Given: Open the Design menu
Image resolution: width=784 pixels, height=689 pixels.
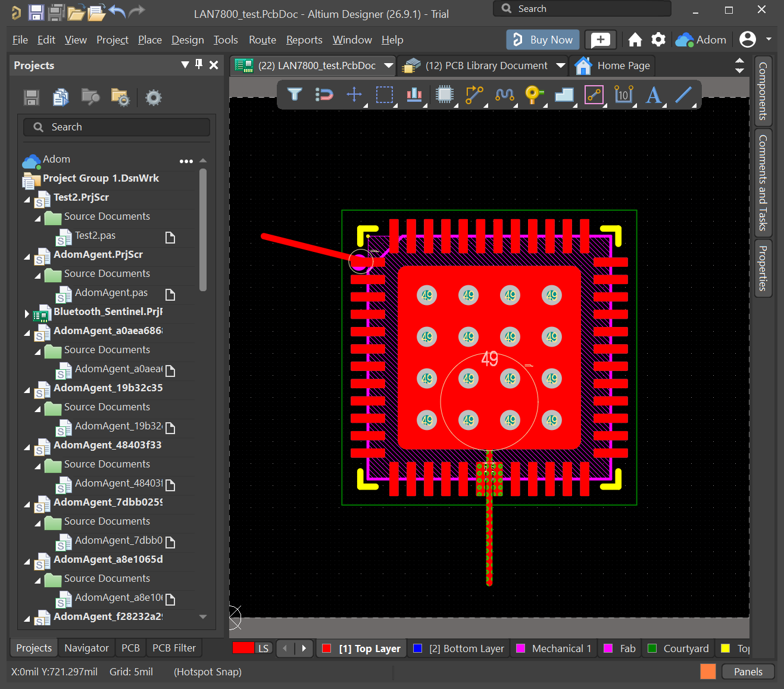Looking at the screenshot, I should tap(188, 40).
